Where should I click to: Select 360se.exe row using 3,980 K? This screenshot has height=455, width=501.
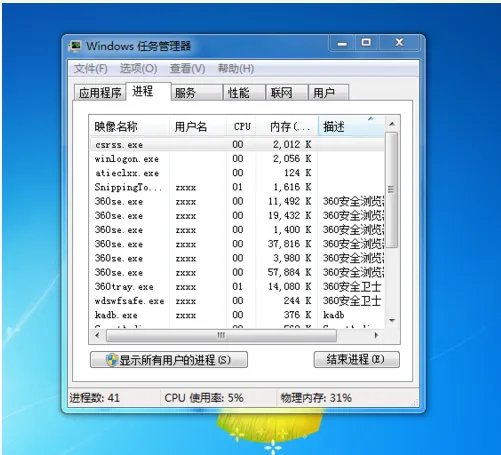(x=237, y=258)
